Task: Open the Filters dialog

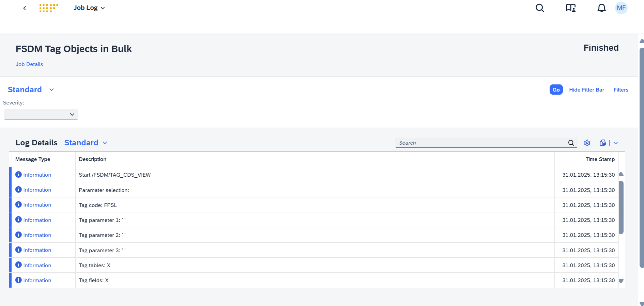Action: point(621,90)
